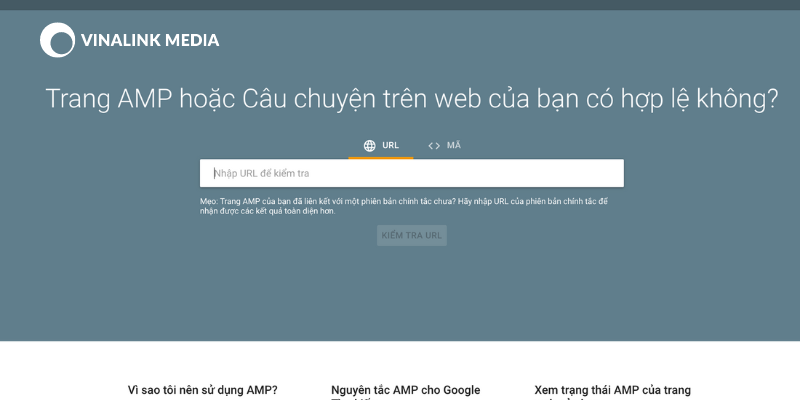Focus the 'Nhập URL để kiểm tra' input field
Screen dimensions: 800x400
click(x=412, y=173)
